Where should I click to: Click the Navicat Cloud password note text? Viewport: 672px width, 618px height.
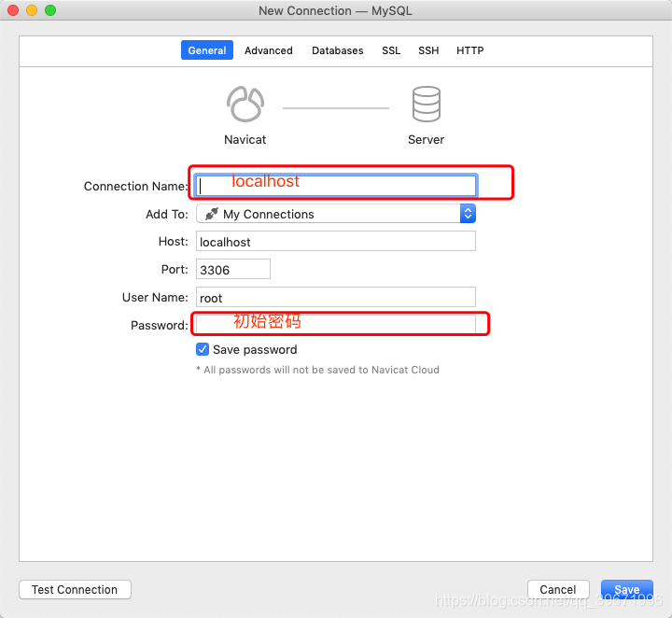pyautogui.click(x=317, y=370)
